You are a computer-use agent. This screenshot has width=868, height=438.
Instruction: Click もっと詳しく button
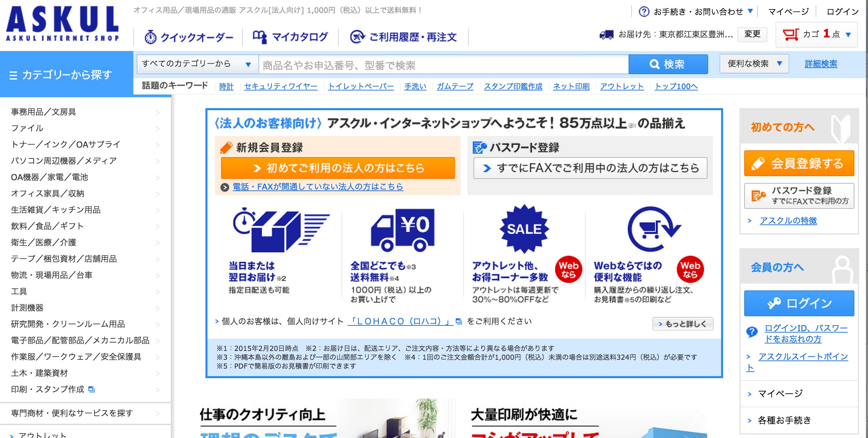click(x=683, y=324)
